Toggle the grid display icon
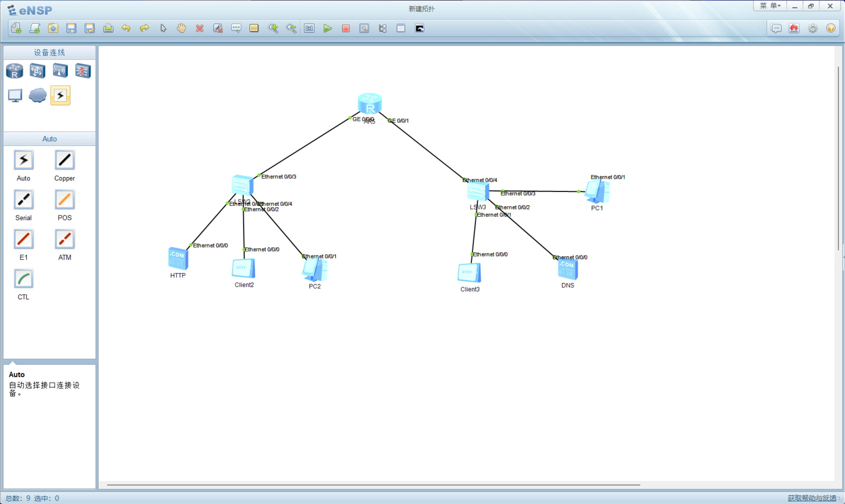The image size is (845, 504). pos(401,28)
